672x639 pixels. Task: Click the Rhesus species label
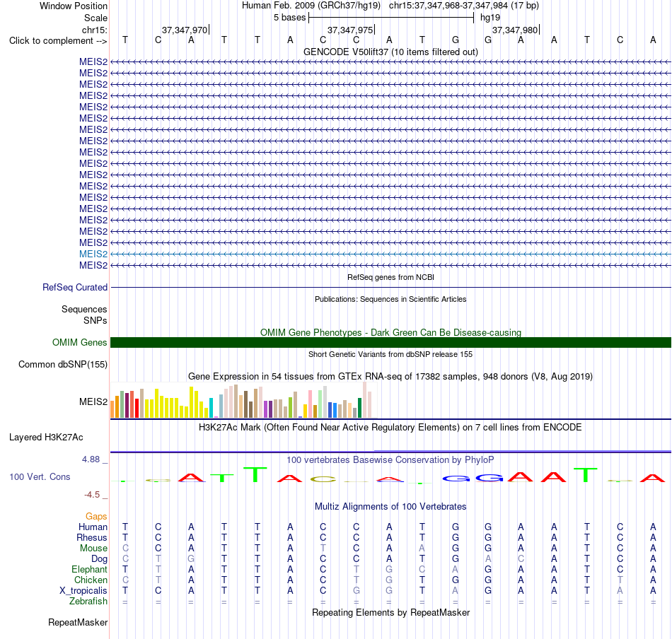[92, 537]
